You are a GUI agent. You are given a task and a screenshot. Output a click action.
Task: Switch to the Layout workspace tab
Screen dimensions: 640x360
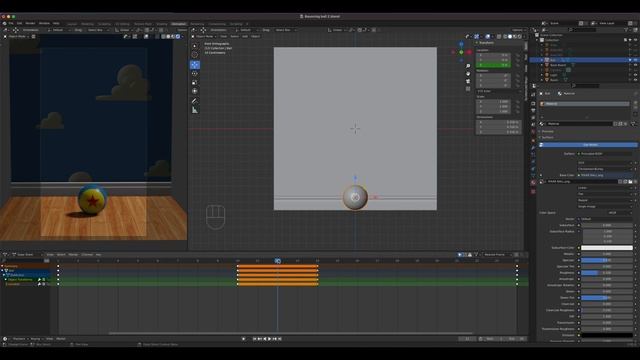click(x=72, y=24)
